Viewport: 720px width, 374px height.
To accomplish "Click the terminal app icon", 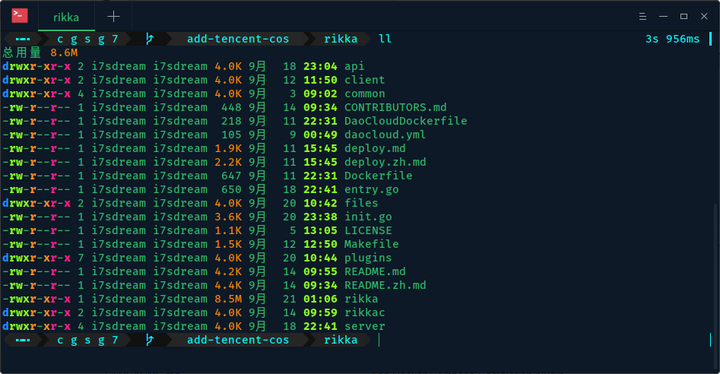I will click(19, 16).
